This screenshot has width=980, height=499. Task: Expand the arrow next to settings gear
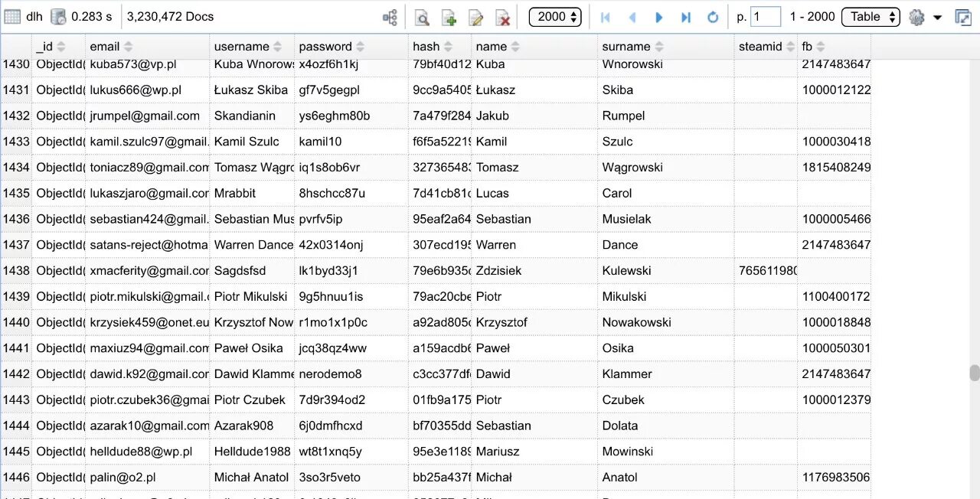coord(937,18)
